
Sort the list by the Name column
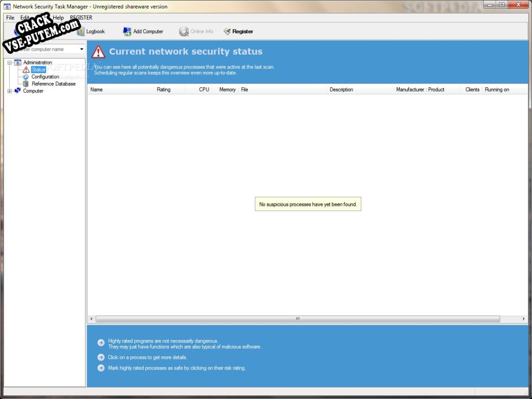point(97,89)
